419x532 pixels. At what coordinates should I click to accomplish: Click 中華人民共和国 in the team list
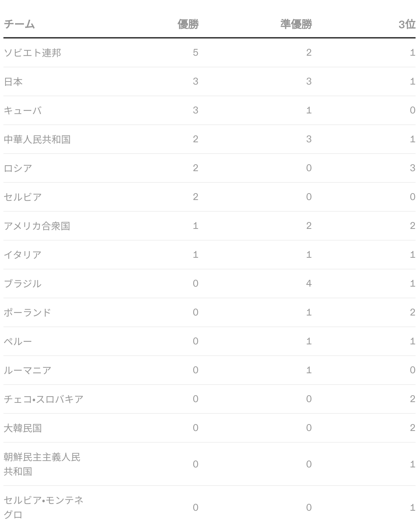(37, 139)
